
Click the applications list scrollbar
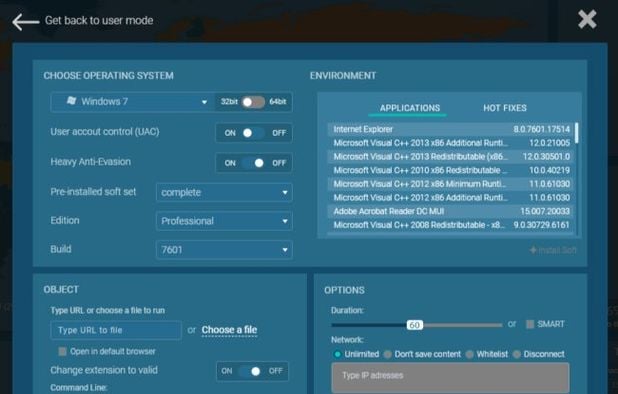pyautogui.click(x=577, y=133)
